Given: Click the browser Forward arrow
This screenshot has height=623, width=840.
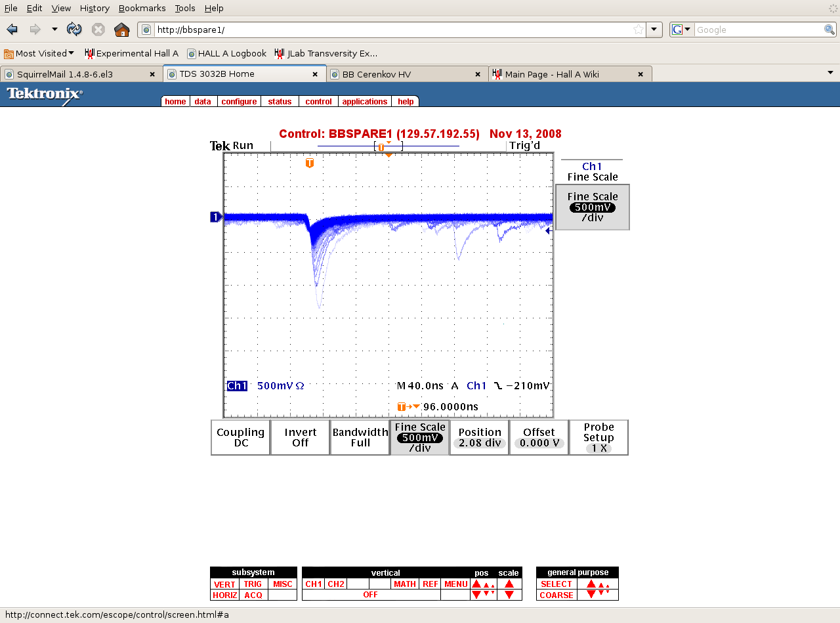Looking at the screenshot, I should tap(35, 30).
